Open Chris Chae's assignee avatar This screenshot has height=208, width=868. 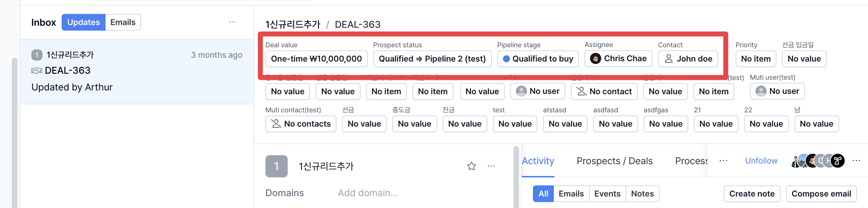click(596, 58)
